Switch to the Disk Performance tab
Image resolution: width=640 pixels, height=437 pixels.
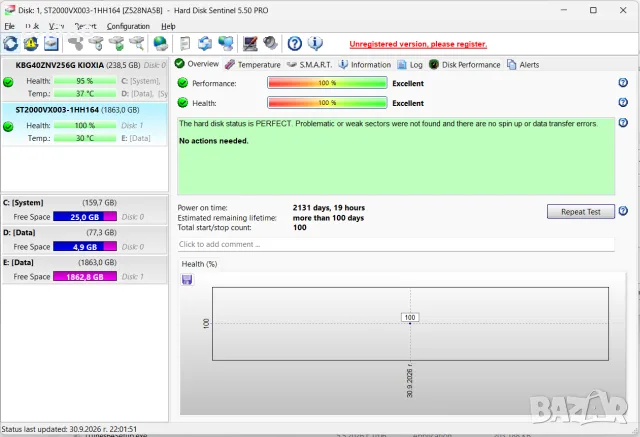point(465,64)
